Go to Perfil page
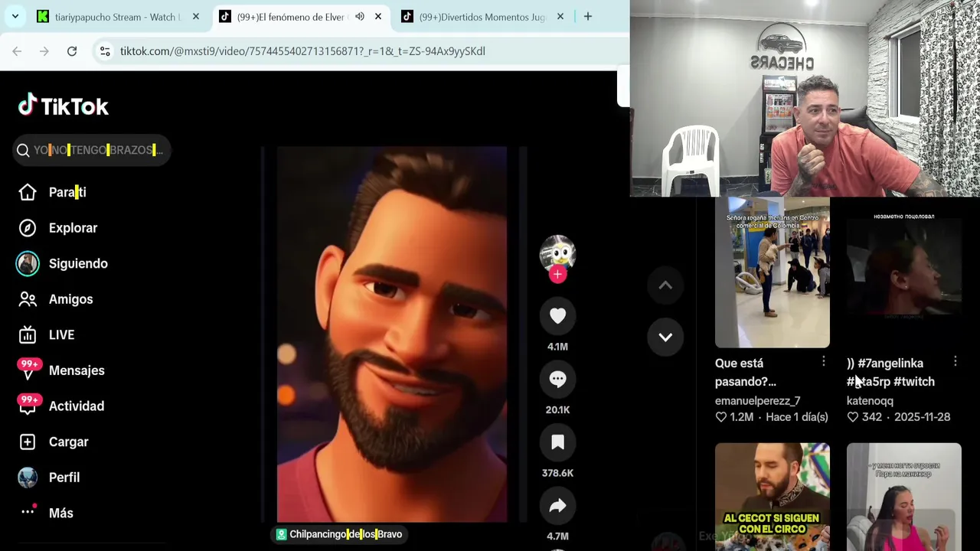The height and width of the screenshot is (551, 980). pyautogui.click(x=64, y=478)
